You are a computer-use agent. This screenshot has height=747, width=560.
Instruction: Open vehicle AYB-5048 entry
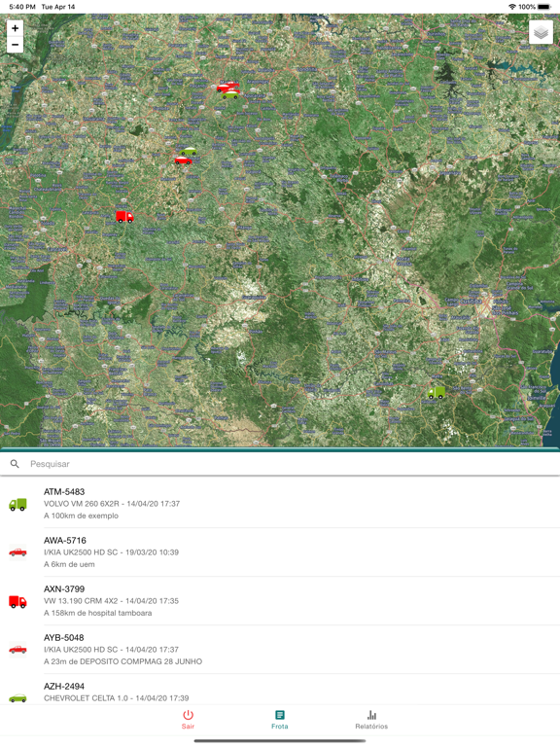pyautogui.click(x=280, y=650)
